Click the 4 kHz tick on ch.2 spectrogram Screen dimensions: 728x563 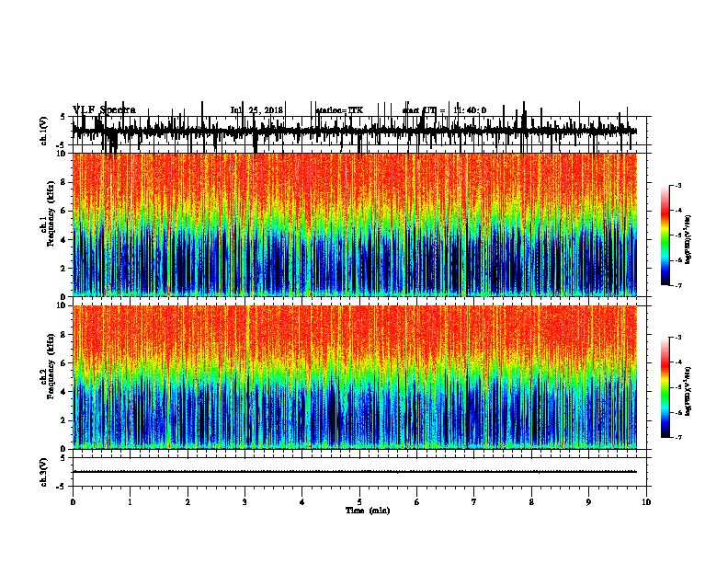coord(64,392)
